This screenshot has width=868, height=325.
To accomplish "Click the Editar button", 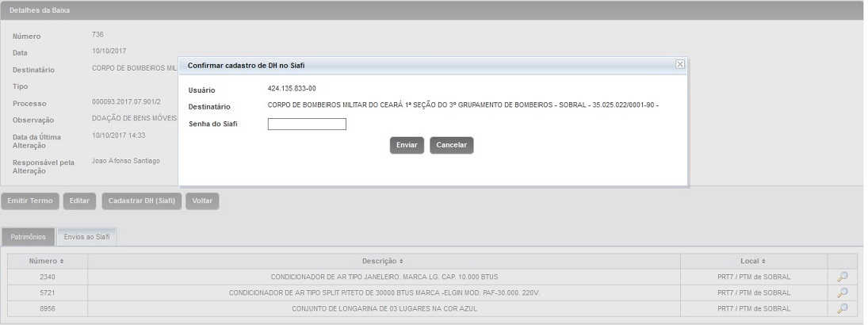I will (x=79, y=201).
